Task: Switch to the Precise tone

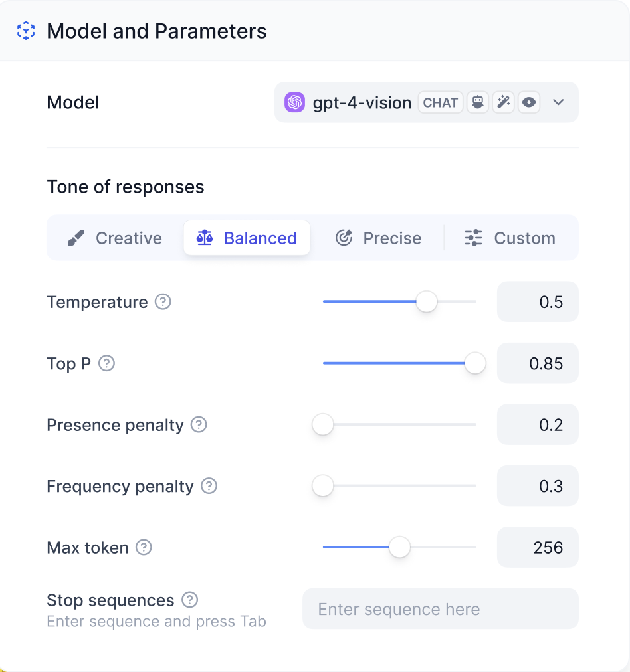Action: [x=378, y=238]
